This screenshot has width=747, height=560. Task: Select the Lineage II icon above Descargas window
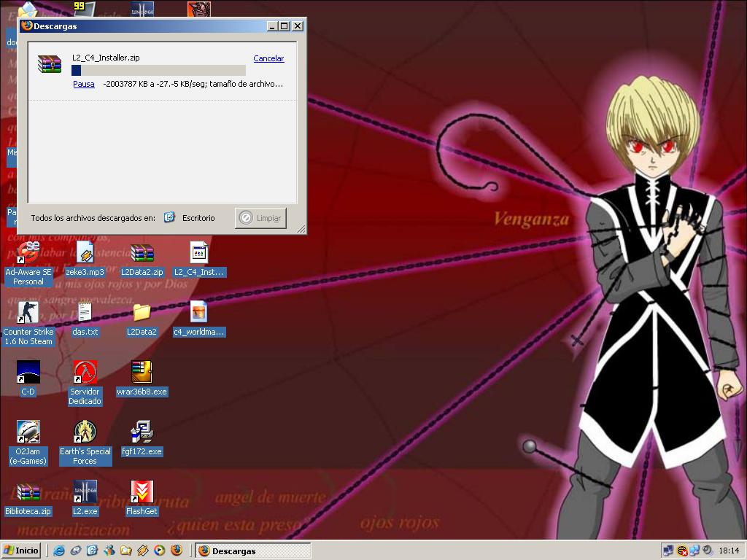coord(142,9)
